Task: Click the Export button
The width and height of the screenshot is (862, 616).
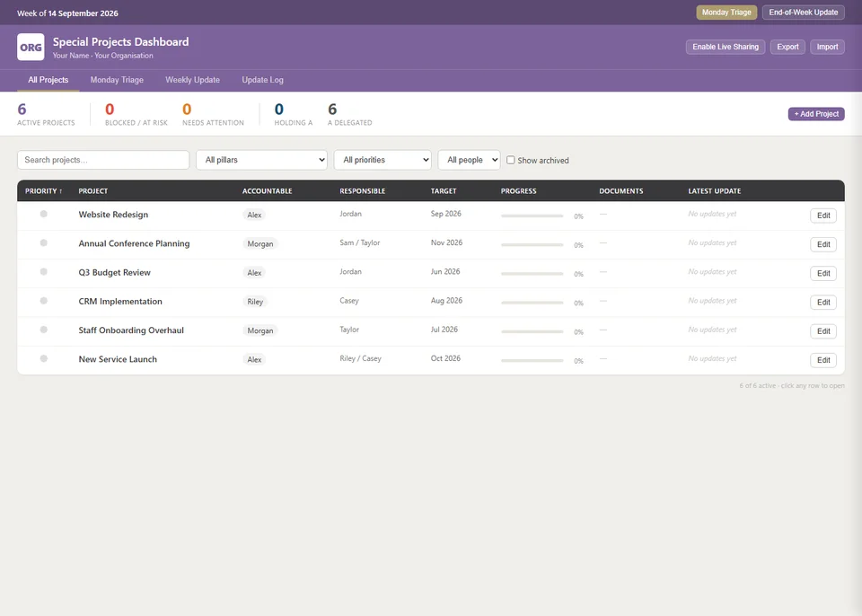Action: click(787, 47)
